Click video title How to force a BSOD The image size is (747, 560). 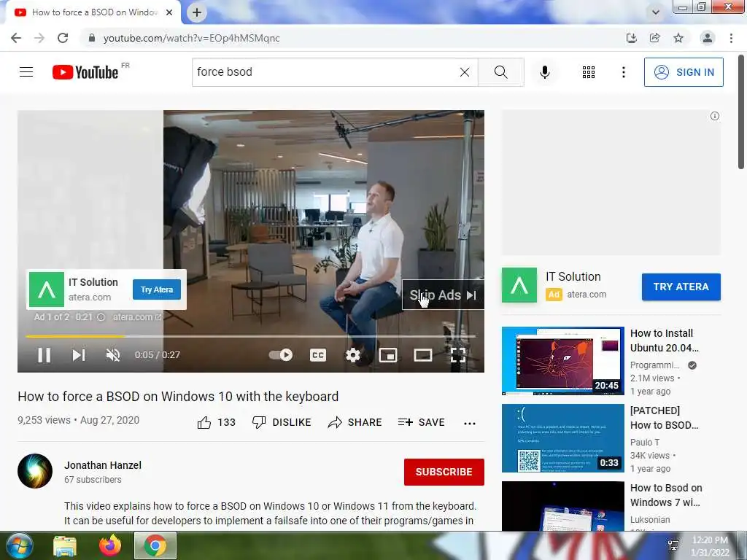tap(178, 396)
